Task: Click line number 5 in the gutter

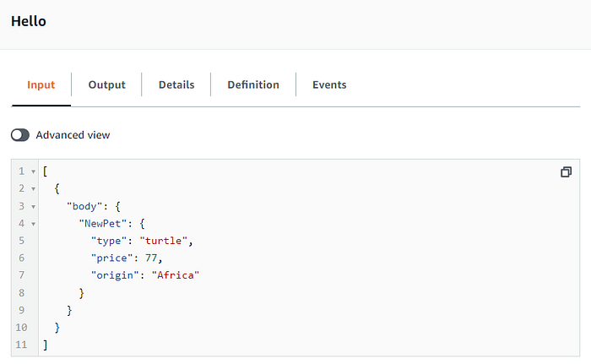Action: click(x=21, y=241)
